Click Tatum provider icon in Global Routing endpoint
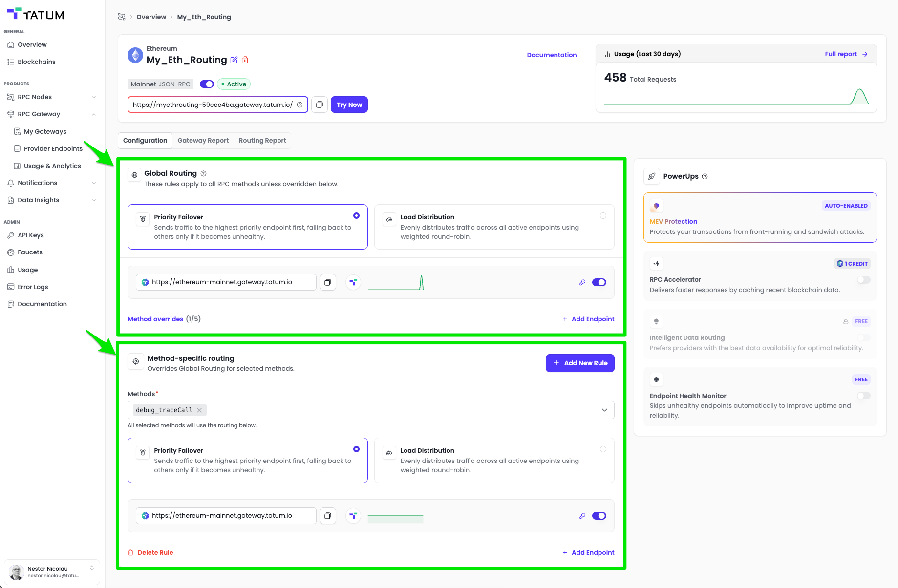This screenshot has width=898, height=588. [353, 282]
